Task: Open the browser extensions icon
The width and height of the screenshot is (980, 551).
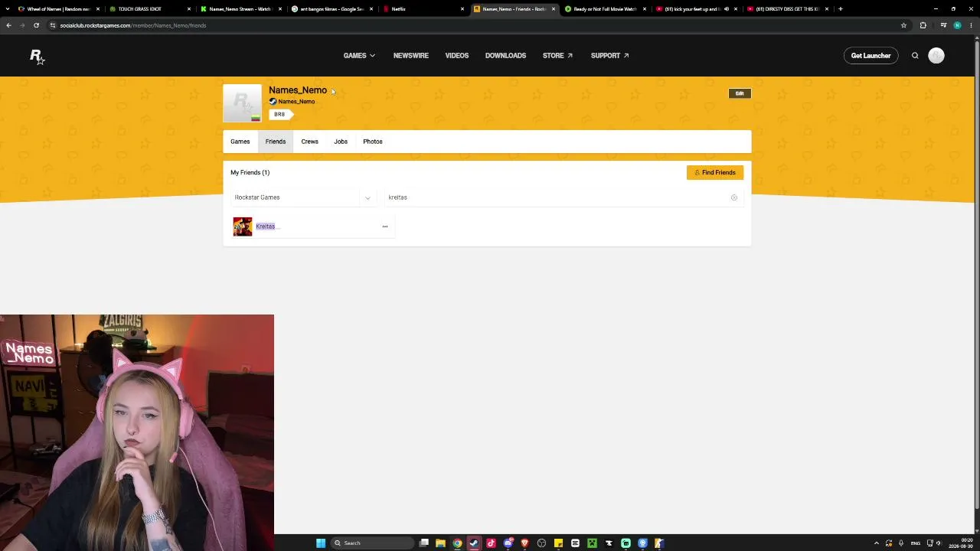Action: tap(923, 25)
